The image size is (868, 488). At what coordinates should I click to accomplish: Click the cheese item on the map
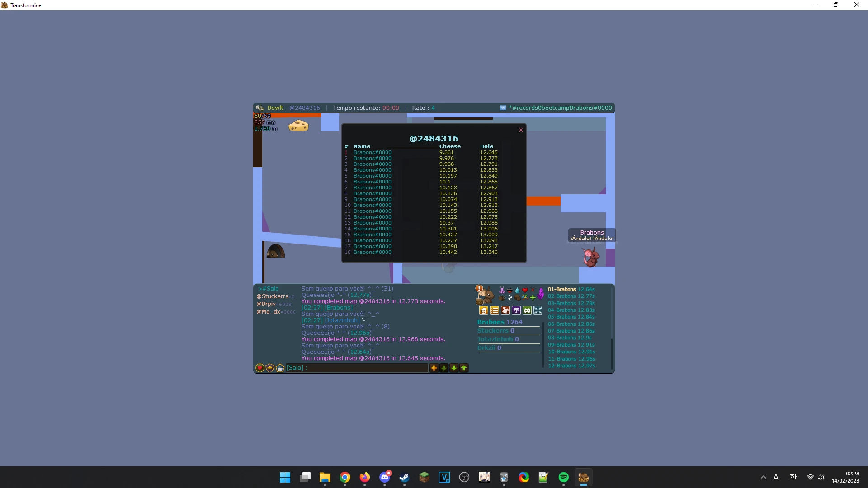point(298,126)
